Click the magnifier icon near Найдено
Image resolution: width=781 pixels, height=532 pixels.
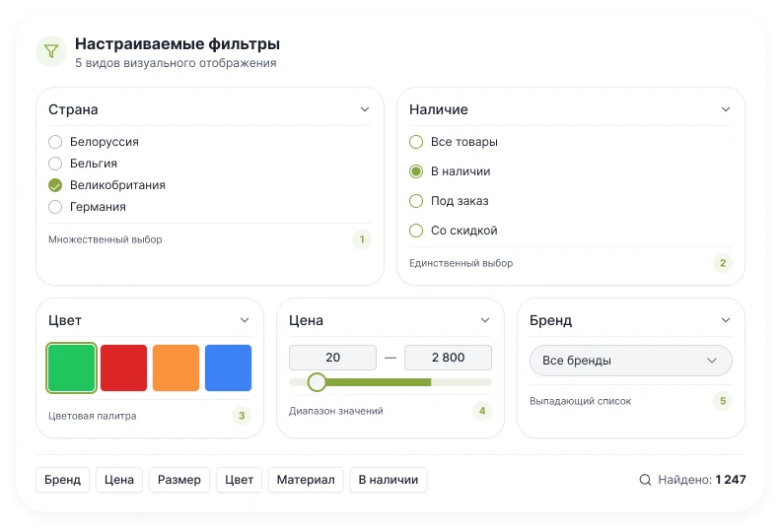645,480
